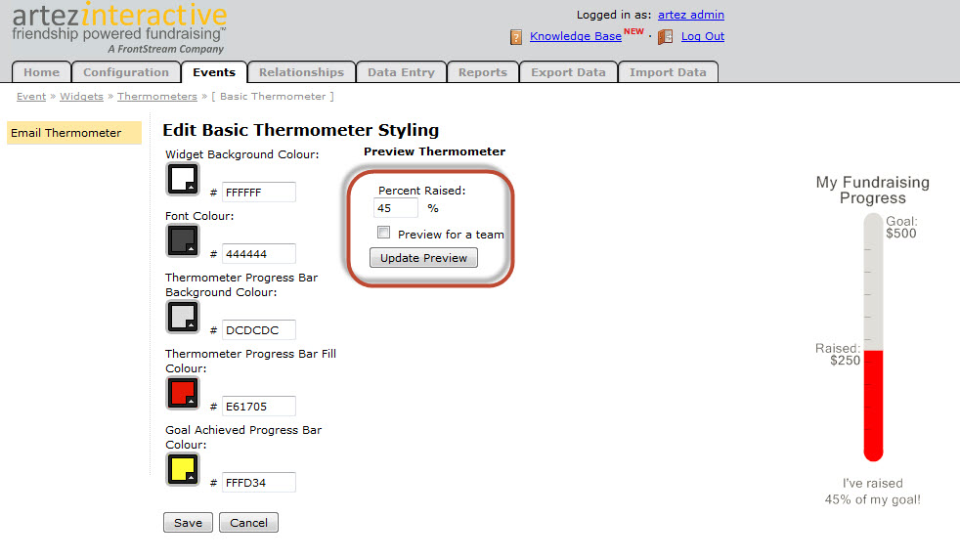
Task: Open the Knowledge Base link
Action: coord(576,36)
